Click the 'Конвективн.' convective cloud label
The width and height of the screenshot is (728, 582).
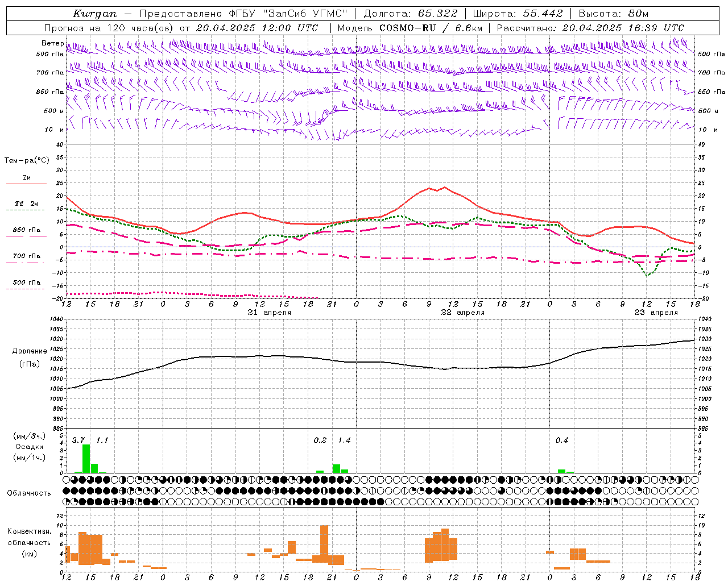[30, 531]
